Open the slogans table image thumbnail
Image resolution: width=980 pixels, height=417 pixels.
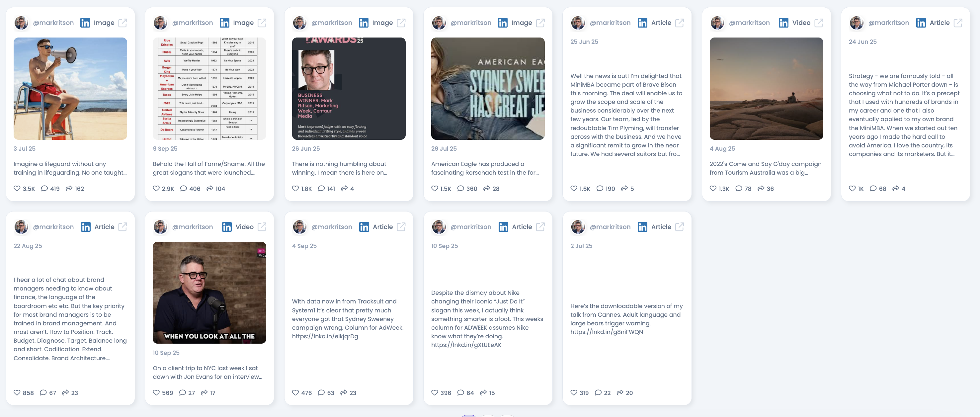click(x=209, y=88)
